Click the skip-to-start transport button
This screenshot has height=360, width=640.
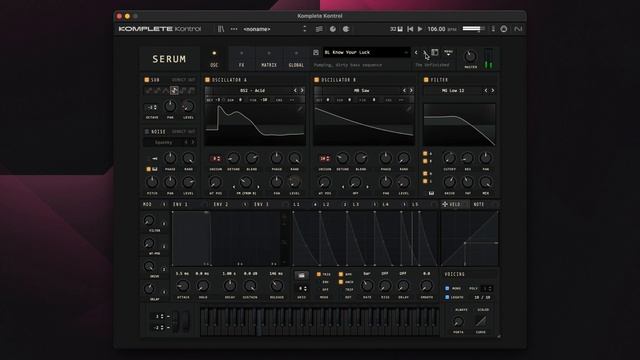(410, 29)
